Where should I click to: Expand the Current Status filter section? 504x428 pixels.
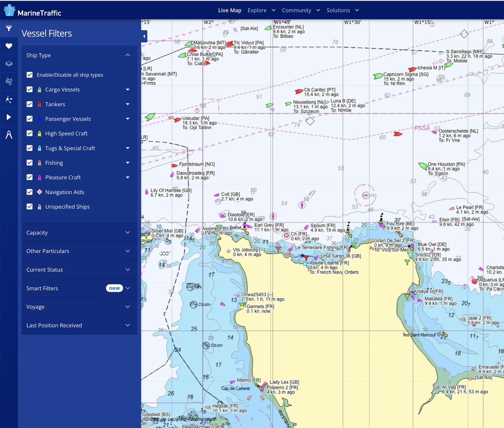pyautogui.click(x=79, y=270)
